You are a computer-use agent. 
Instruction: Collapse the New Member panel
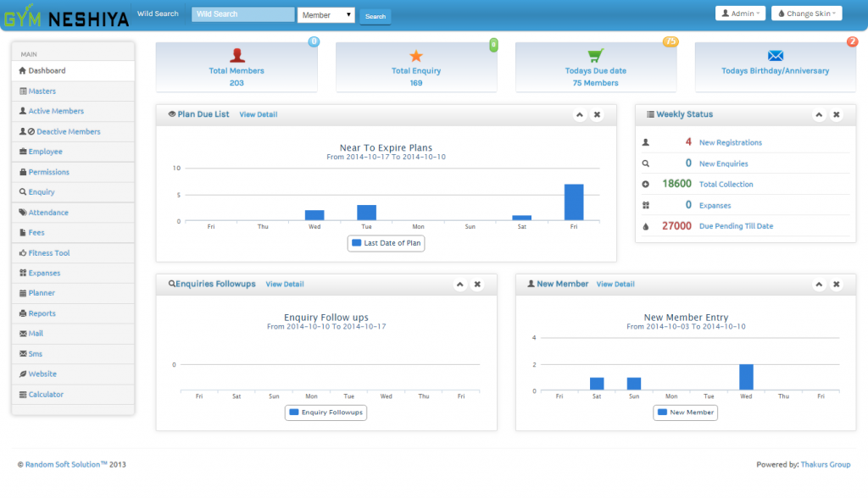click(819, 285)
